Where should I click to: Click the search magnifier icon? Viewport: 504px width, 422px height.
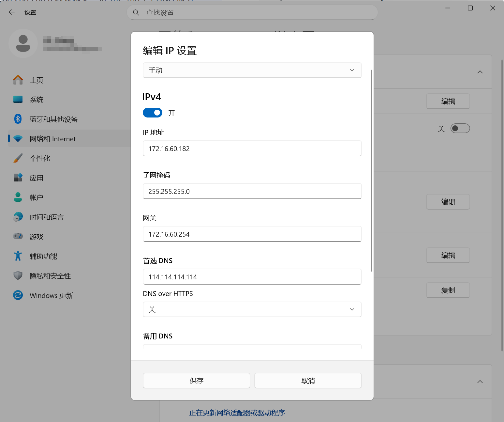136,13
